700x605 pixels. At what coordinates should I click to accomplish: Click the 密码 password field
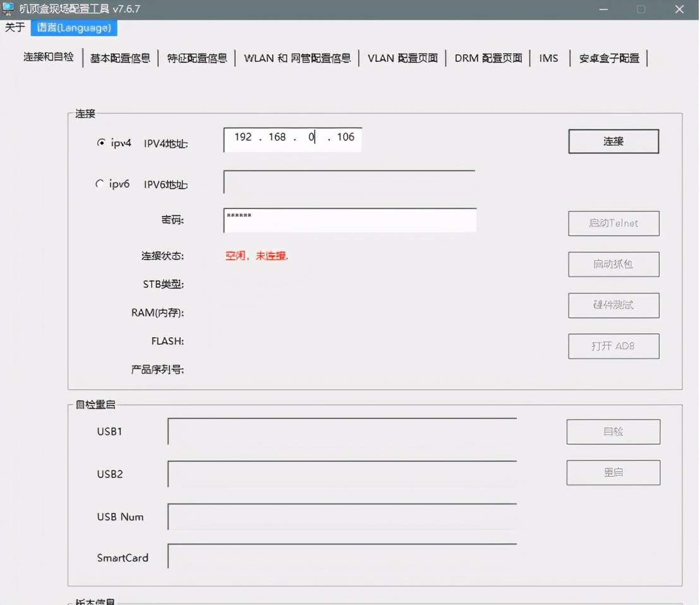point(350,220)
